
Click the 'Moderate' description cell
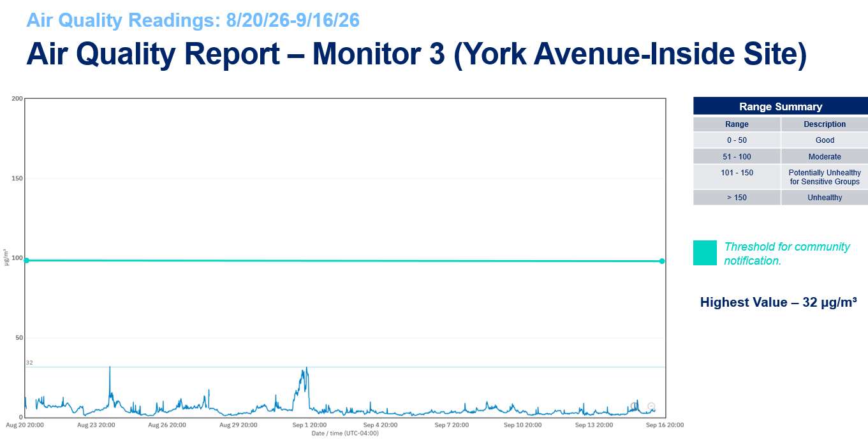[x=825, y=157]
